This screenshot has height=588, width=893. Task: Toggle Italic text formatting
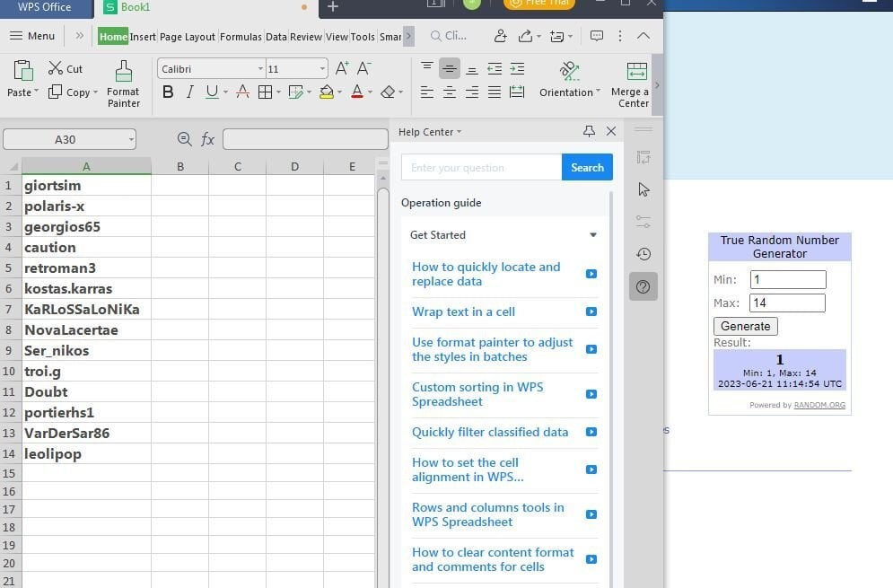(x=189, y=92)
